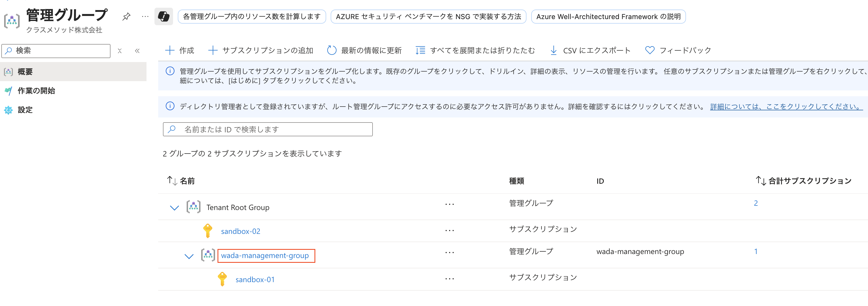The height and width of the screenshot is (306, 868).
Task: Open the more options ellipsis beside the title
Action: coord(145,16)
